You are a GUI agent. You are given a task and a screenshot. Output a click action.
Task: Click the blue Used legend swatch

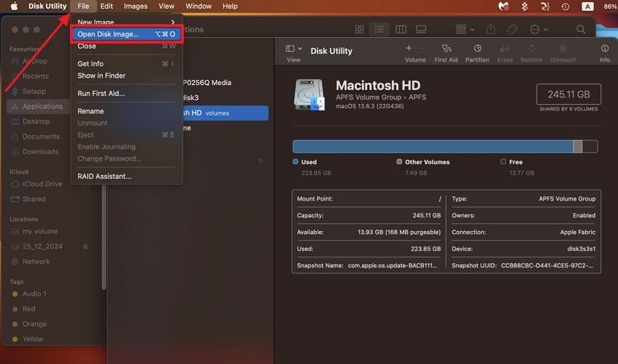click(x=296, y=161)
